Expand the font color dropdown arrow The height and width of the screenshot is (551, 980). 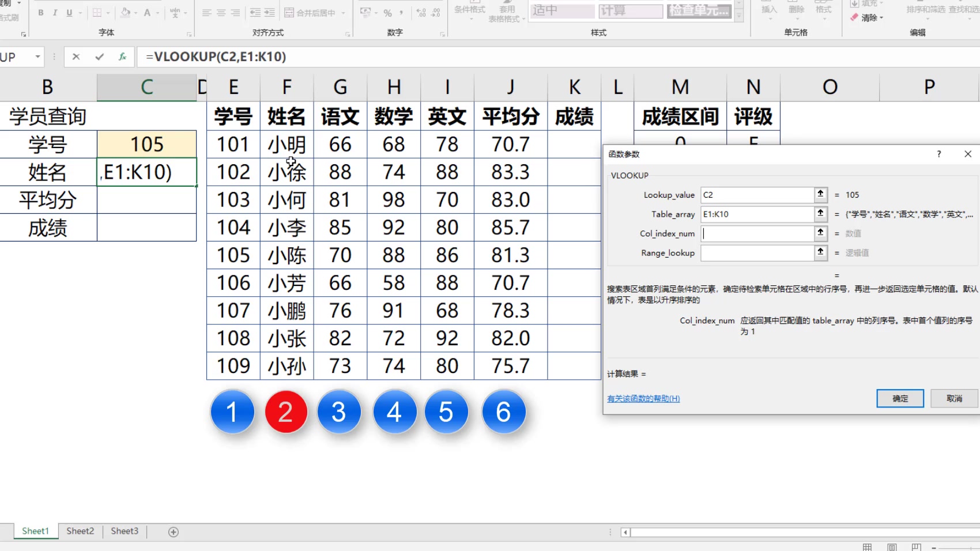[x=158, y=13]
